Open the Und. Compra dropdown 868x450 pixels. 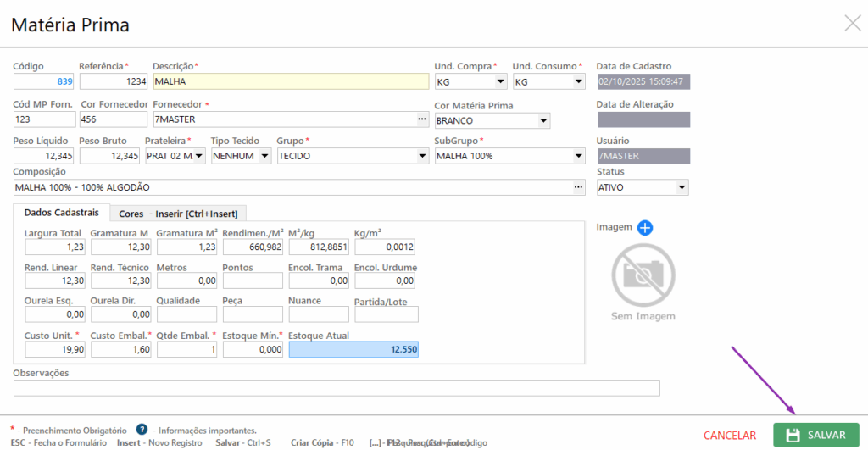499,82
